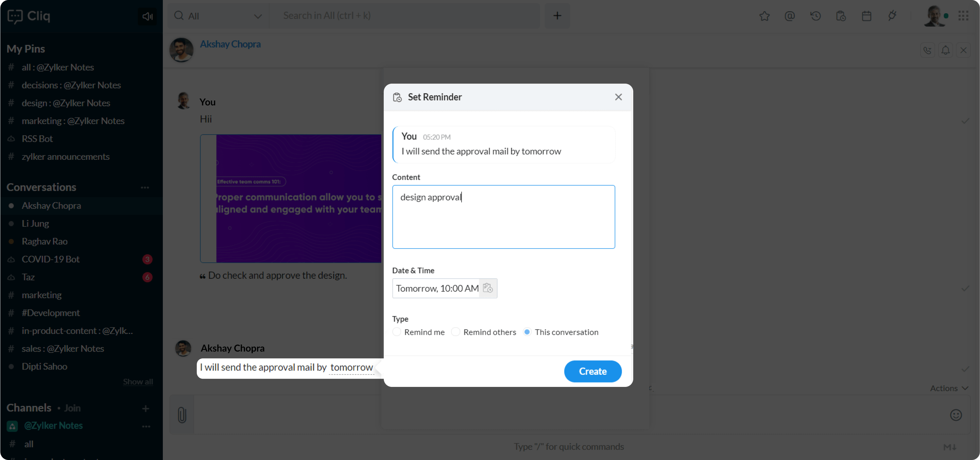Open the calendar icon in top bar
Image resolution: width=980 pixels, height=460 pixels.
pos(866,16)
